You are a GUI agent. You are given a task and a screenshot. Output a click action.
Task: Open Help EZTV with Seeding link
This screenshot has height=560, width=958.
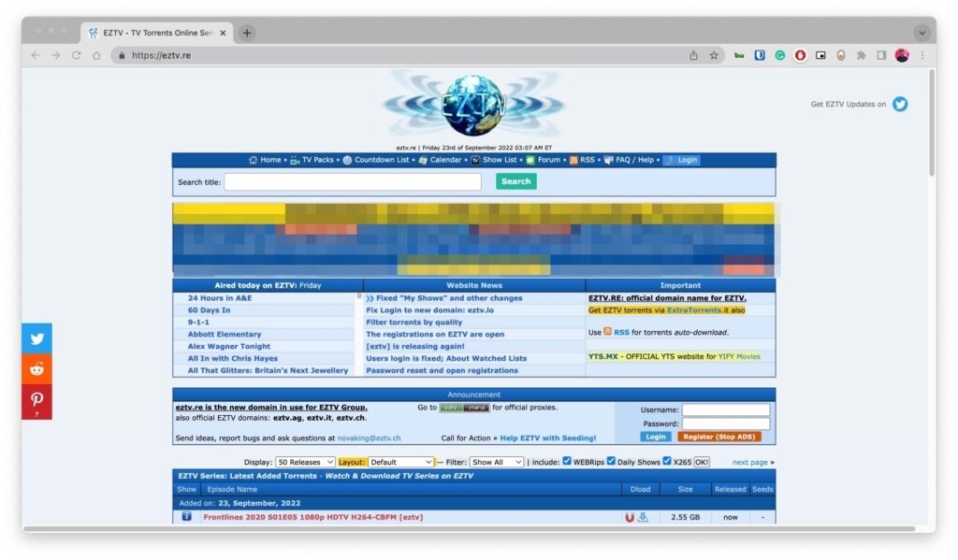548,438
